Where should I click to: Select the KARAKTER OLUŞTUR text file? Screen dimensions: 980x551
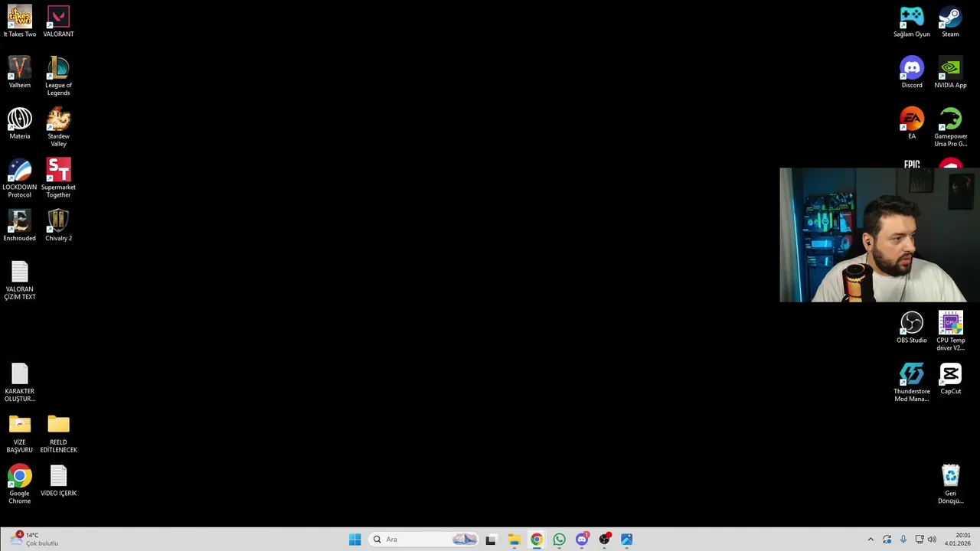pos(20,382)
